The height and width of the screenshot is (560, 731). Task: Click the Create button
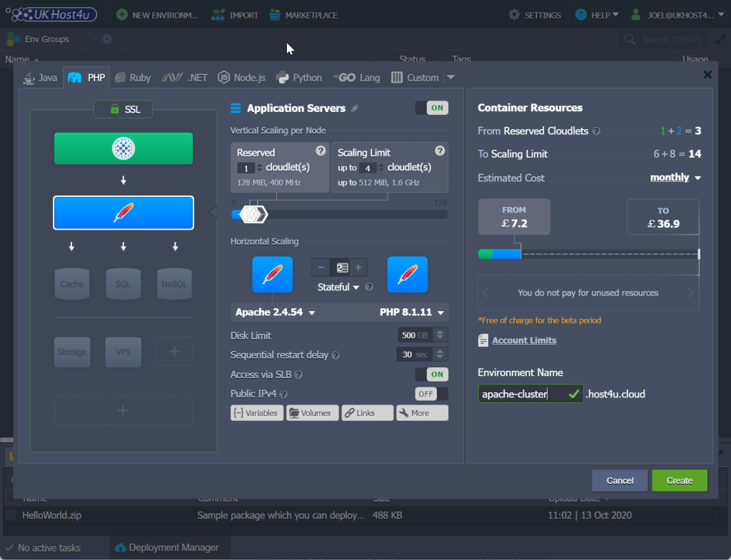(x=680, y=480)
